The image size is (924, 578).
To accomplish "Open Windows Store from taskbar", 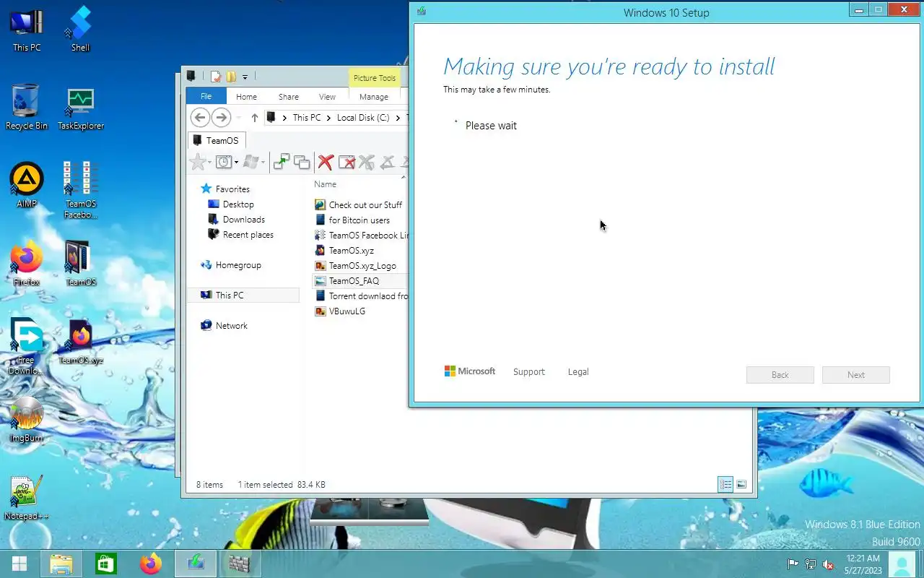I will tap(106, 564).
